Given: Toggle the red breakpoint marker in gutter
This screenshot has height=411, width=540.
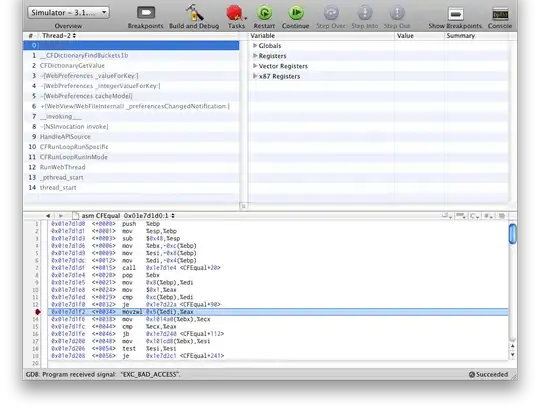Looking at the screenshot, I should pyautogui.click(x=38, y=312).
